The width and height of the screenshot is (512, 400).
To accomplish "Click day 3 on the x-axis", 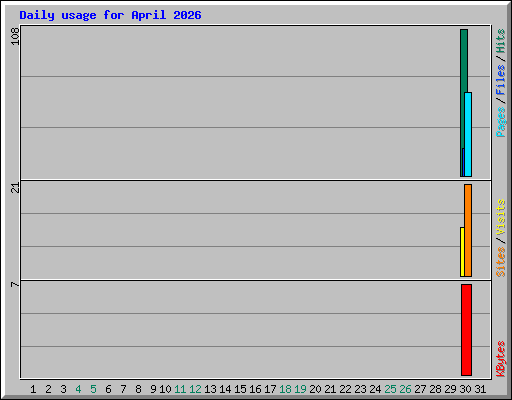I will pos(63,389).
